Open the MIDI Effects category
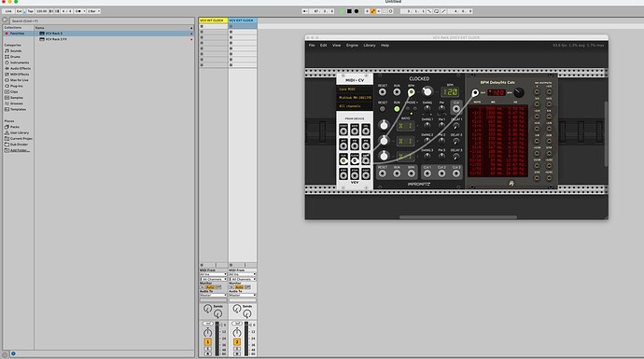This screenshot has width=644, height=359. pyautogui.click(x=20, y=75)
